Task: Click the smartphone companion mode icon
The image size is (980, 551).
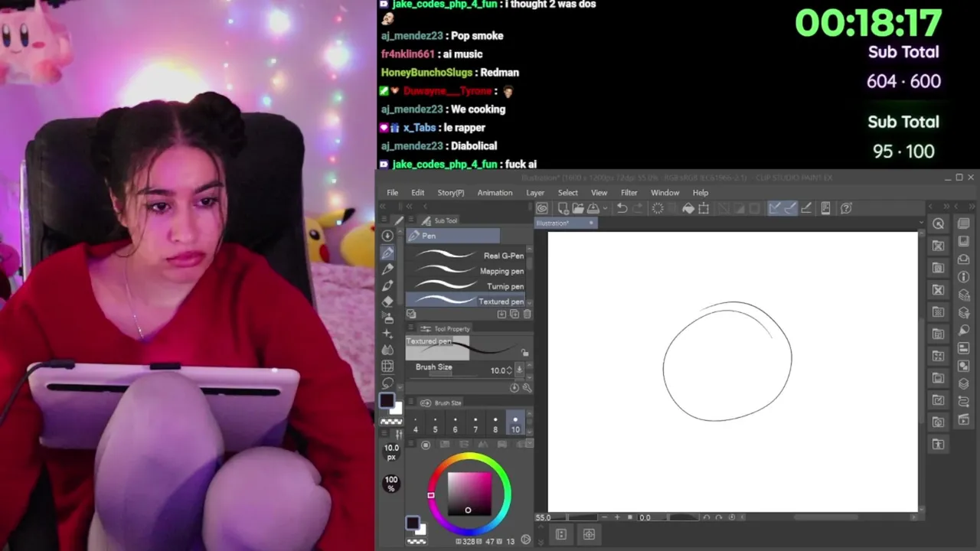Action: pos(825,208)
